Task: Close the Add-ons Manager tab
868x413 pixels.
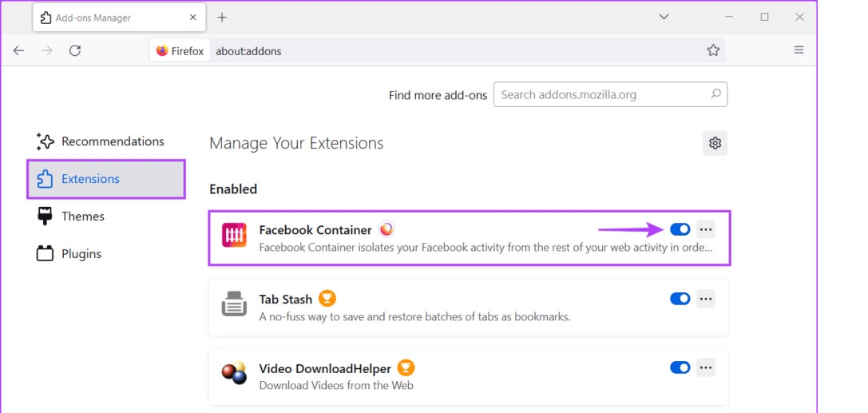Action: [192, 17]
